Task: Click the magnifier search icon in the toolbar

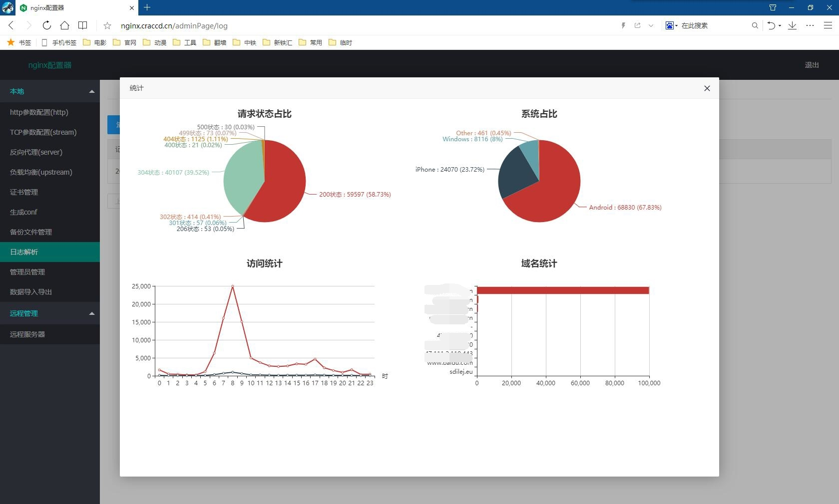Action: click(x=755, y=25)
